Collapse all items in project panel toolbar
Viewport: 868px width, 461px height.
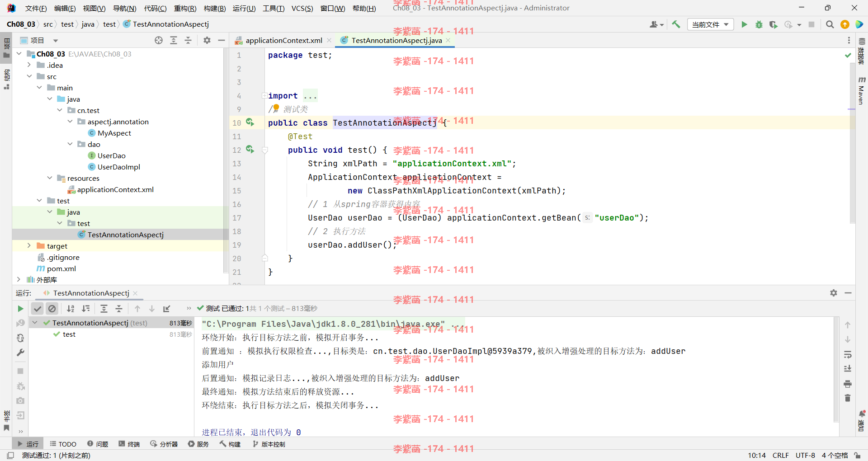point(188,40)
